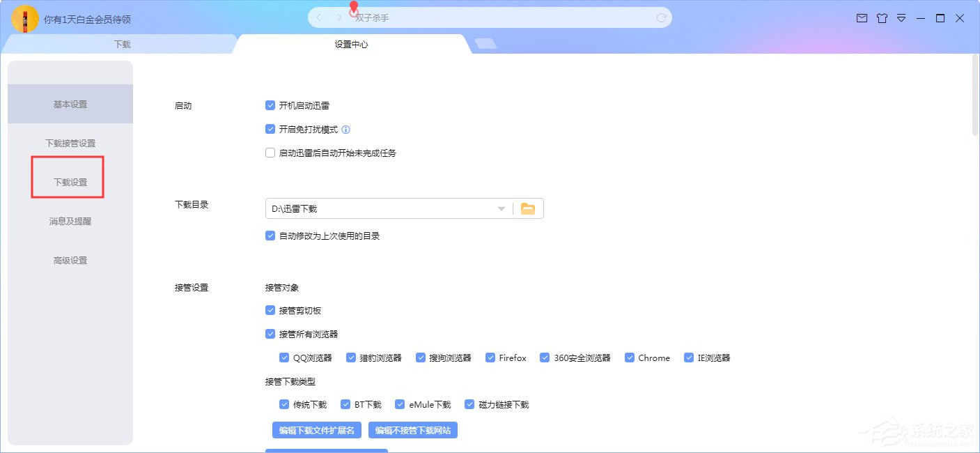This screenshot has width=980, height=453.
Task: Click the back arrow beside the search bar
Action: pyautogui.click(x=318, y=17)
